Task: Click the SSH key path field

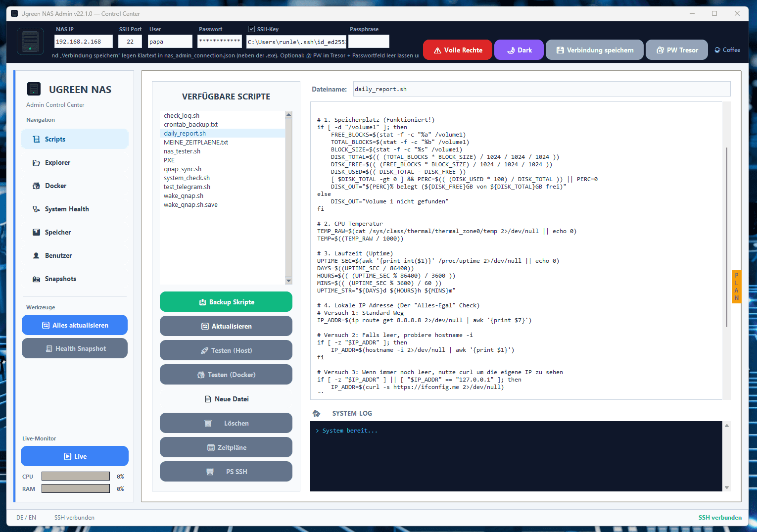Action: coord(296,42)
